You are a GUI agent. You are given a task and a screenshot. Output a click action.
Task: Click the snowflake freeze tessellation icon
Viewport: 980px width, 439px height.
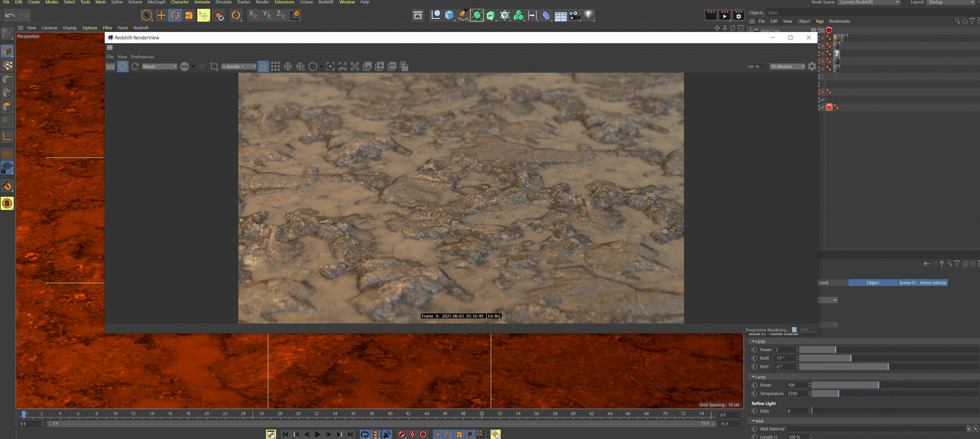(x=288, y=66)
